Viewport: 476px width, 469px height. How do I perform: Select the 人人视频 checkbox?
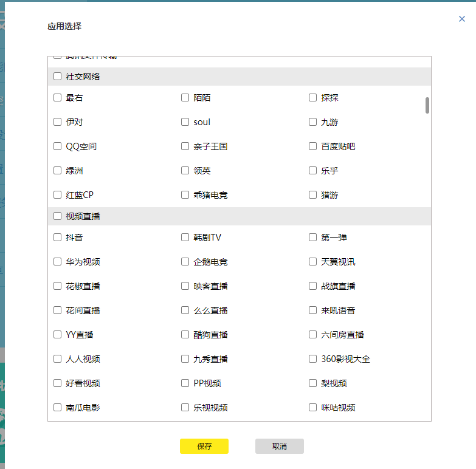57,358
